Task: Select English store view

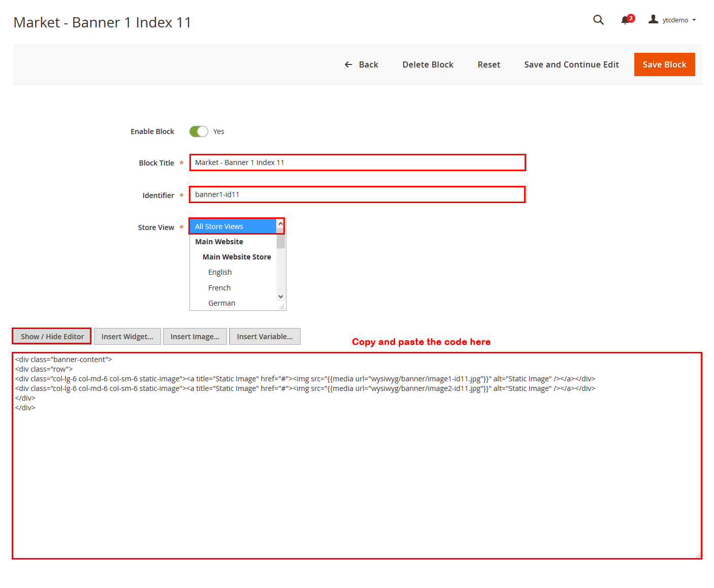Action: point(220,272)
